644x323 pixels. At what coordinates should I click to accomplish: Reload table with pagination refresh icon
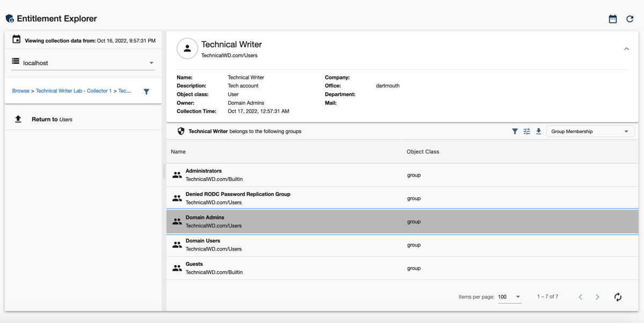618,297
